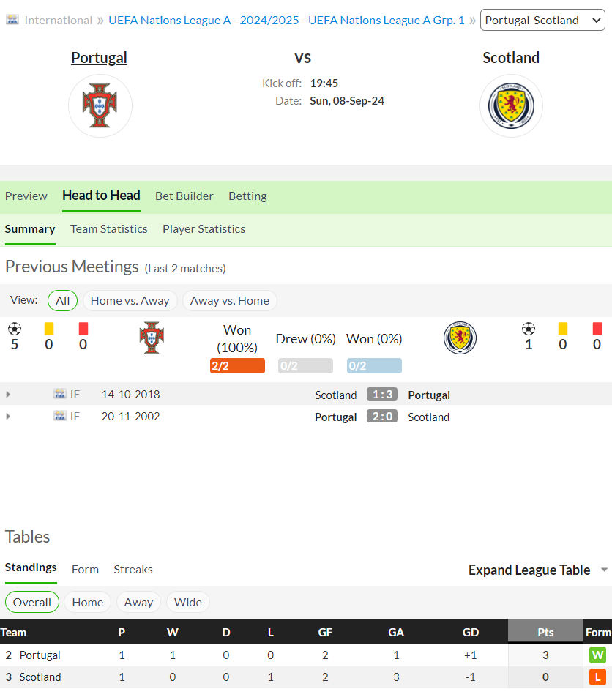This screenshot has height=700, width=612.
Task: Click the Scotland crest in match header
Action: point(511,105)
